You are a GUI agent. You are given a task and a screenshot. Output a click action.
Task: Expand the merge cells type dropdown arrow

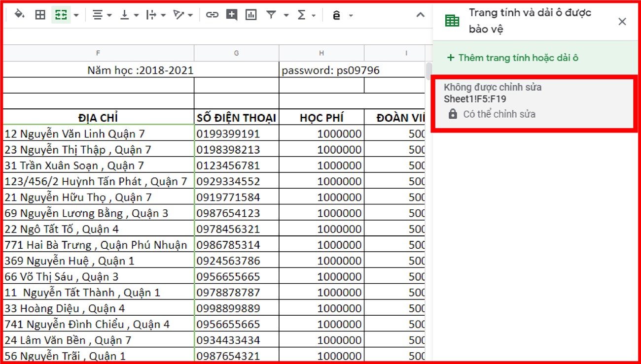(x=76, y=15)
